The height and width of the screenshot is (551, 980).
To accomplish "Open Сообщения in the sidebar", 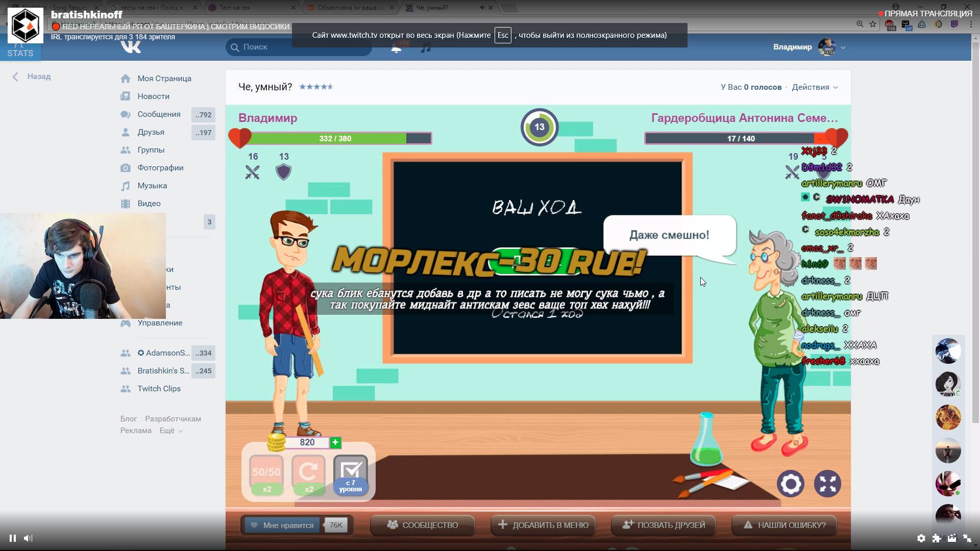I will (x=159, y=114).
